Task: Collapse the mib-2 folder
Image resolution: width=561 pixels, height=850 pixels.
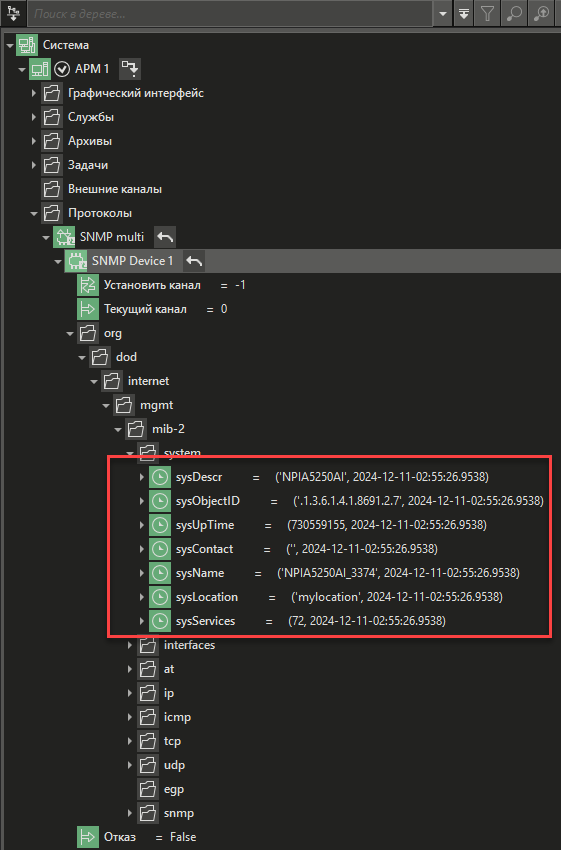Action: point(118,429)
